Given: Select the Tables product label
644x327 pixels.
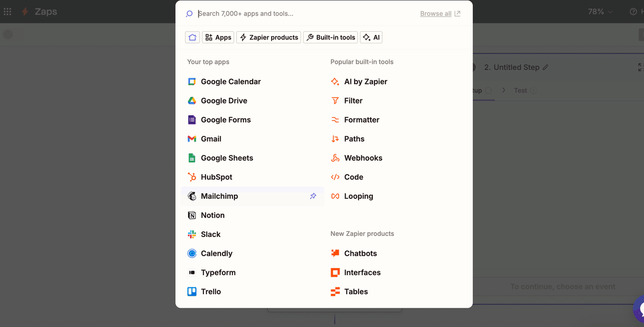Looking at the screenshot, I should (356, 292).
